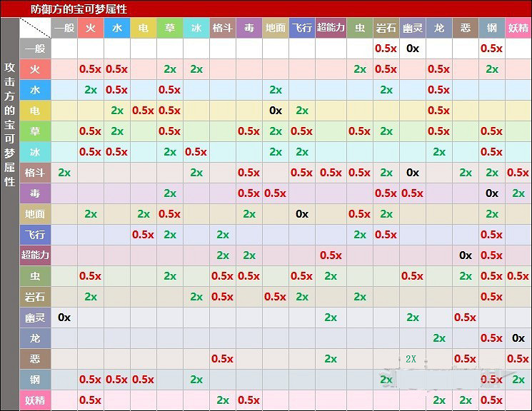Click the 火 column header

pos(91,29)
